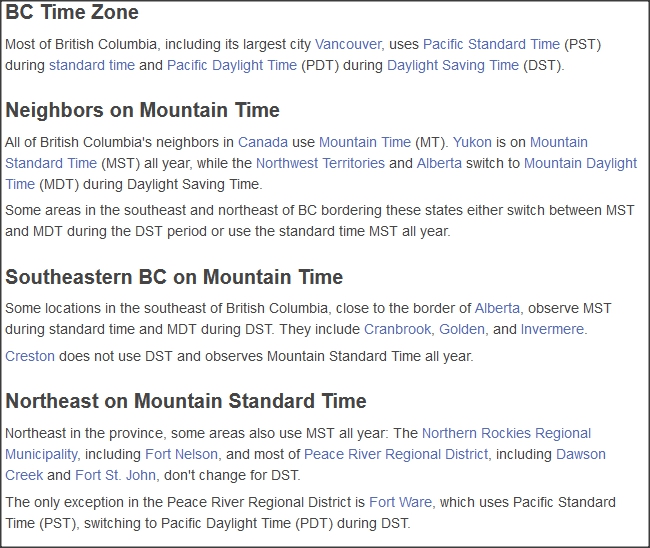Open the Daylight Saving Time link

(453, 65)
